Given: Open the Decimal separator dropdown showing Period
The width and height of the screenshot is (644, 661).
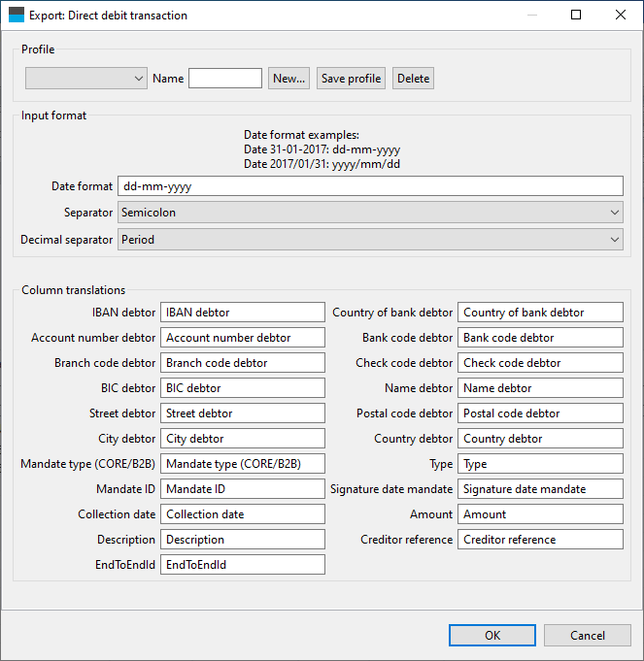Looking at the screenshot, I should pos(370,240).
